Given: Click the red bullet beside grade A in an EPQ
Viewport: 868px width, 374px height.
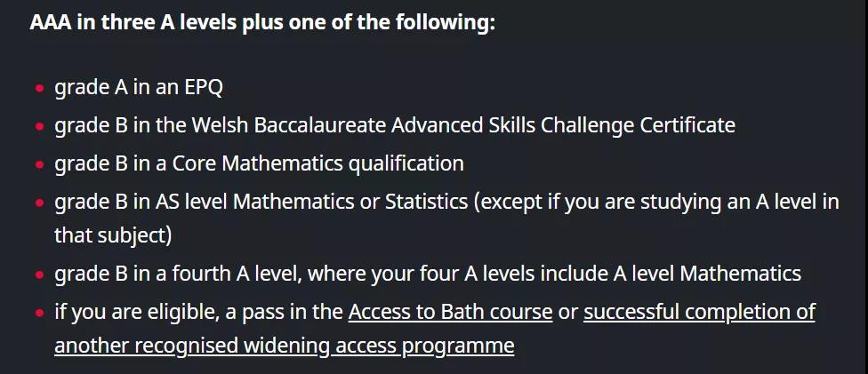Looking at the screenshot, I should pos(39,88).
